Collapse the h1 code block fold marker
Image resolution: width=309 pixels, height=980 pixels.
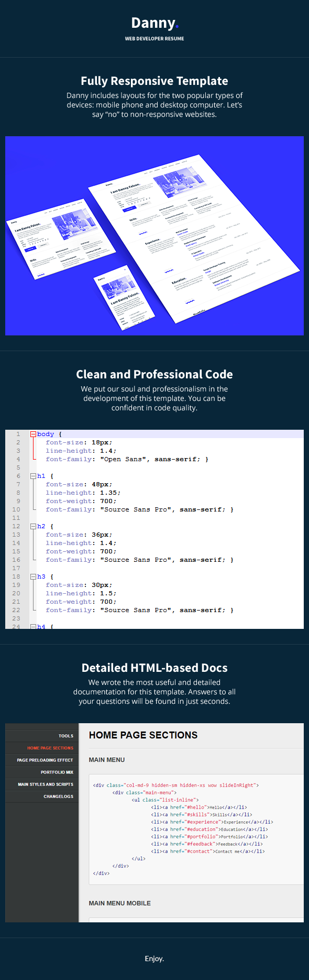click(x=33, y=476)
